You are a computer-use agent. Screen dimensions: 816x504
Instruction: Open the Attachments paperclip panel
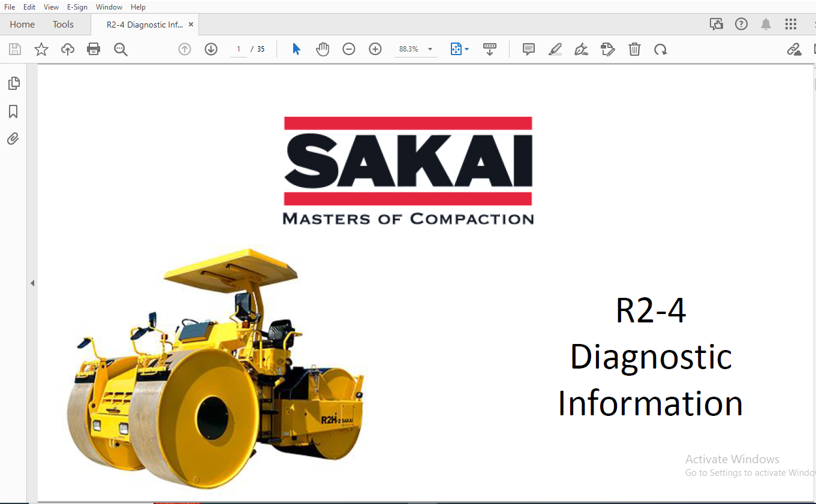13,139
